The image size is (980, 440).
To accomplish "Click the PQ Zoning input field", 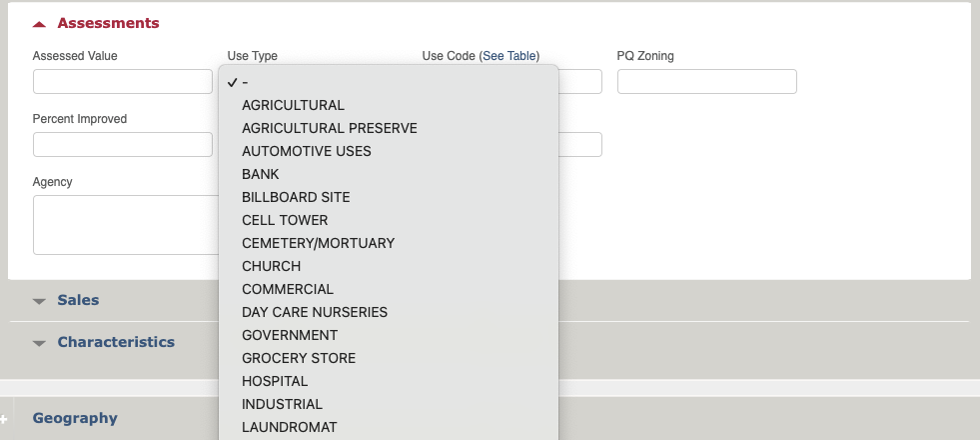I will (x=707, y=81).
